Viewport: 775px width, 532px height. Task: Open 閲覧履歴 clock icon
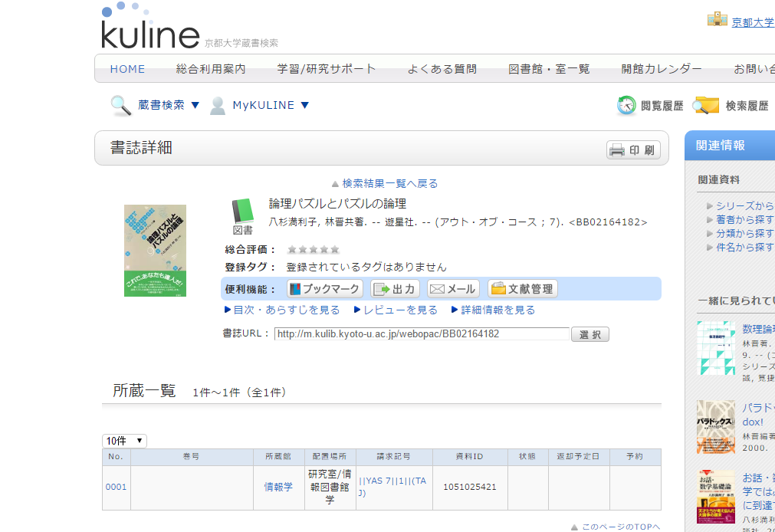626,106
